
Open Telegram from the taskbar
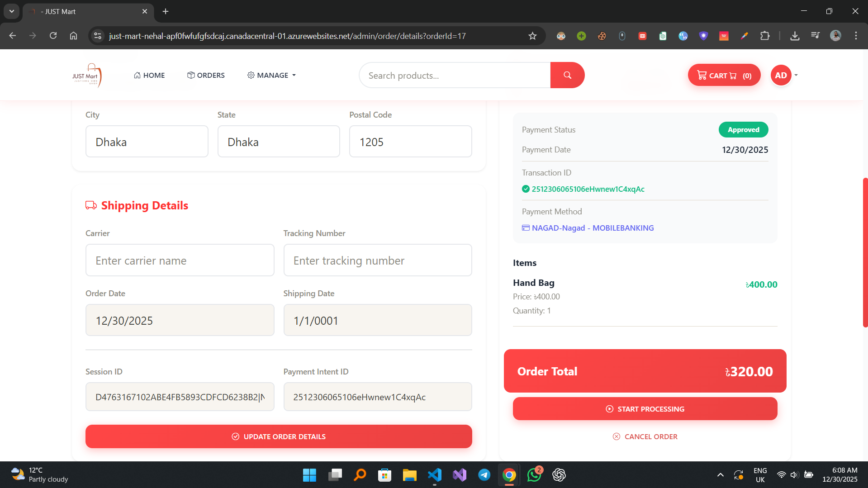484,475
